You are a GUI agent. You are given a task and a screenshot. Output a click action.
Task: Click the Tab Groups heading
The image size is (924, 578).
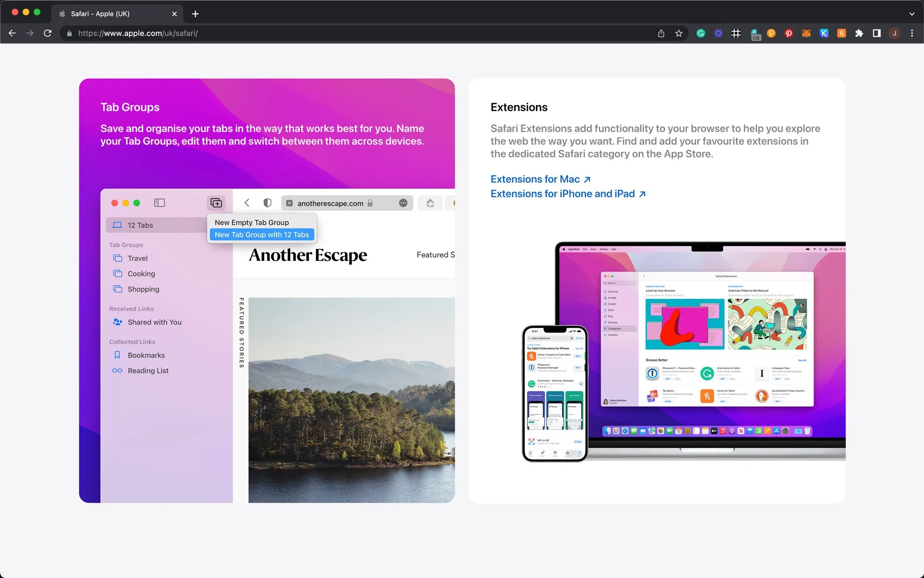(x=130, y=107)
